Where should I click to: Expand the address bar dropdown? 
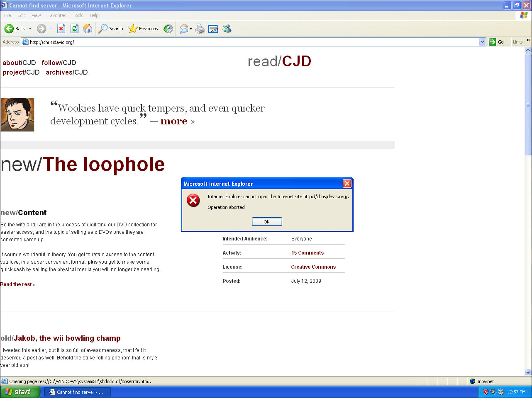click(482, 42)
